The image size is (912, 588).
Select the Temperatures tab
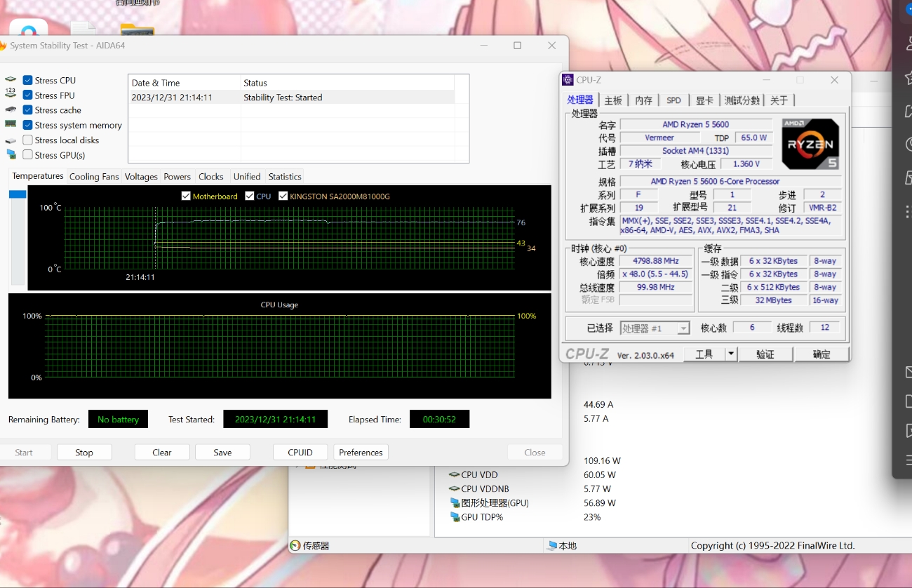tap(38, 175)
